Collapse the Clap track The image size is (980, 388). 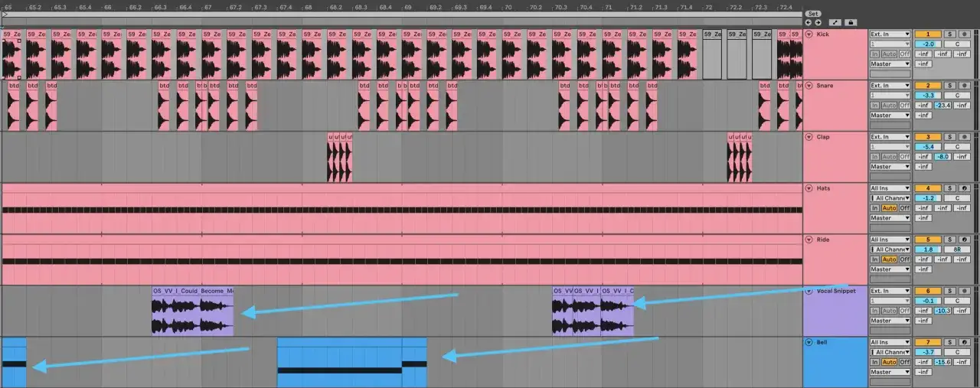809,137
